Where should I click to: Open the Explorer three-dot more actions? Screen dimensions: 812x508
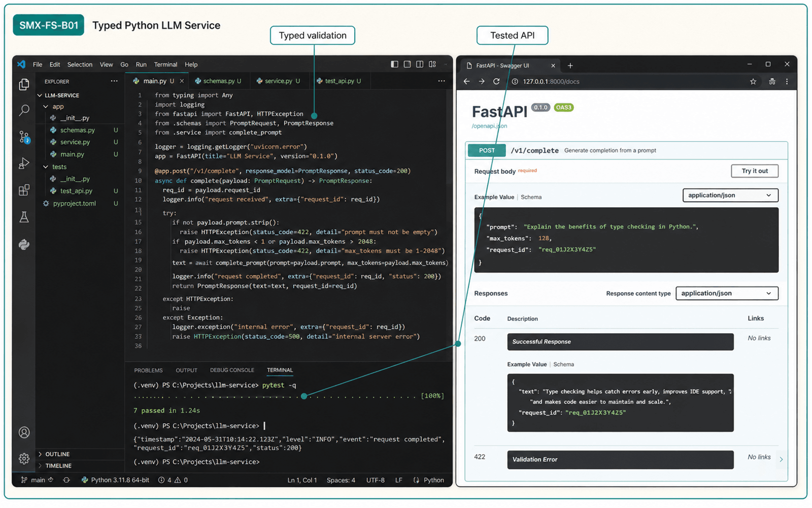point(114,81)
